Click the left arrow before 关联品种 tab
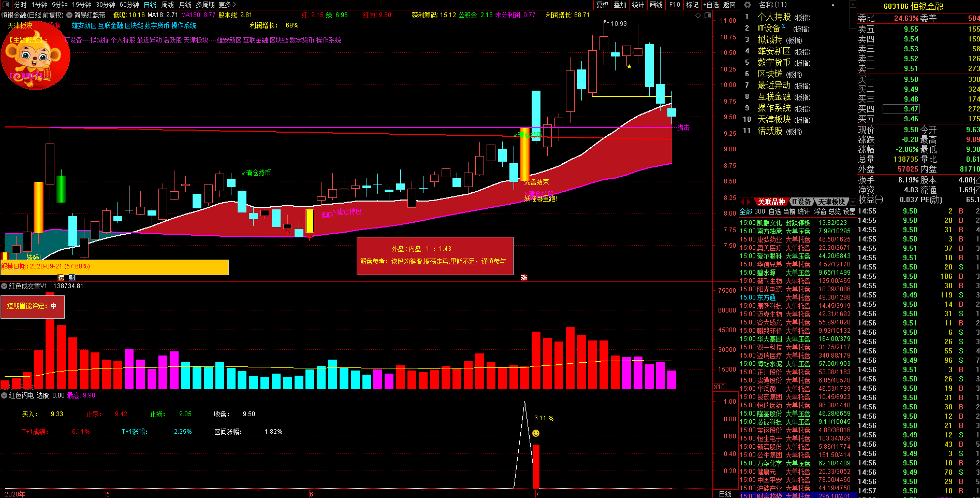Viewport: 980px width, 498px height. click(742, 202)
